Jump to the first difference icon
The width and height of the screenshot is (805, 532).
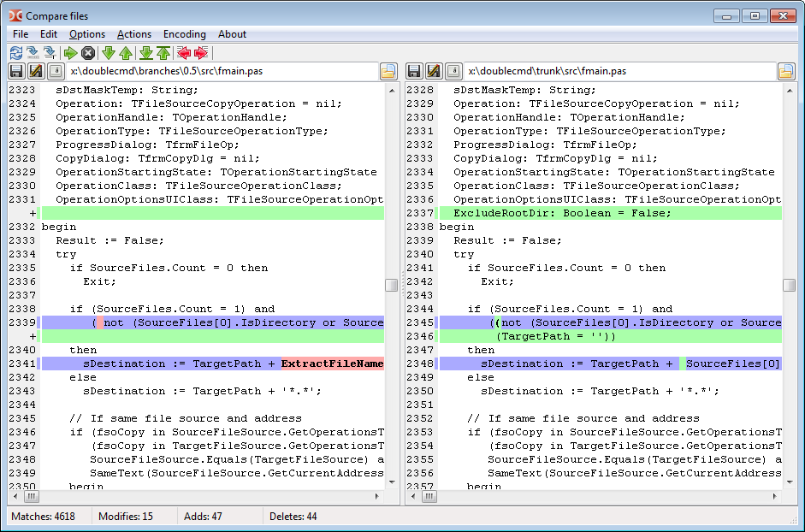click(163, 53)
